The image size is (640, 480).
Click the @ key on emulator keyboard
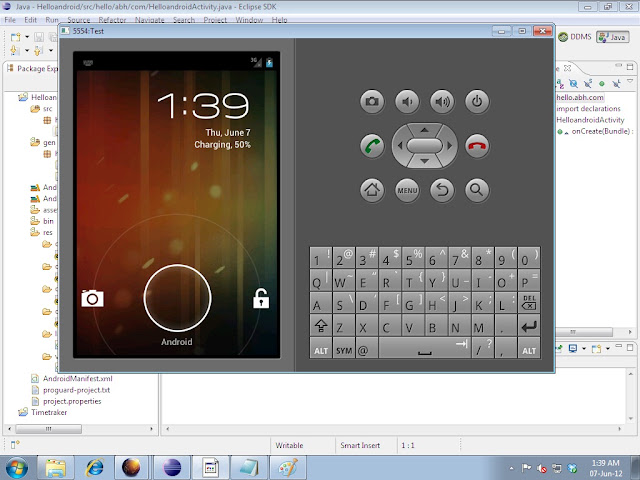tap(367, 348)
